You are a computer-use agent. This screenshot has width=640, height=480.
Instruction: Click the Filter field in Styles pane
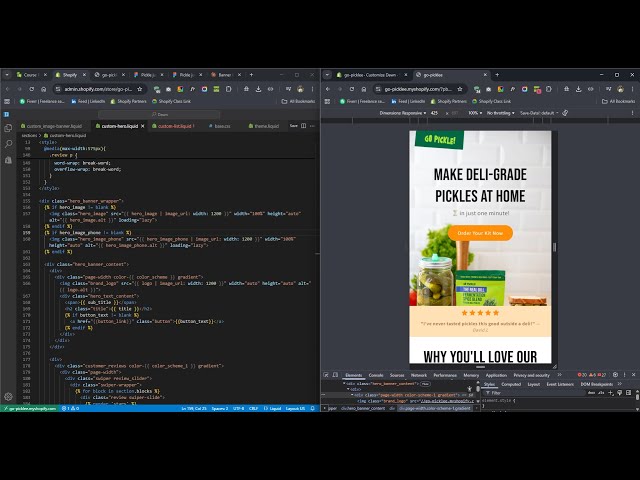[x=535, y=393]
